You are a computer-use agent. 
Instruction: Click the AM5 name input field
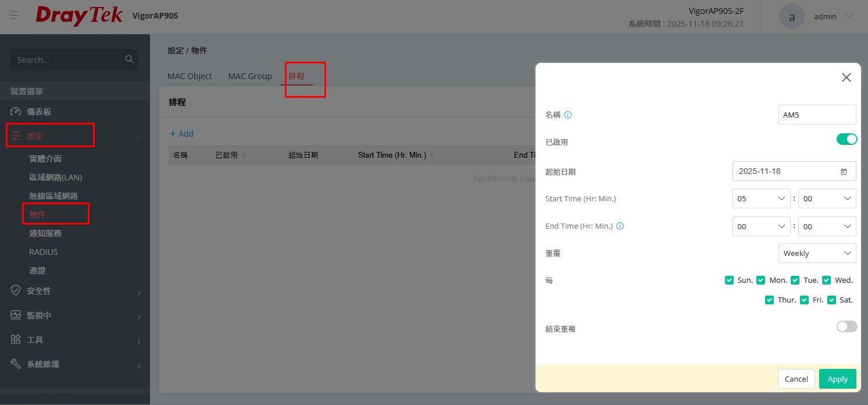pos(816,115)
